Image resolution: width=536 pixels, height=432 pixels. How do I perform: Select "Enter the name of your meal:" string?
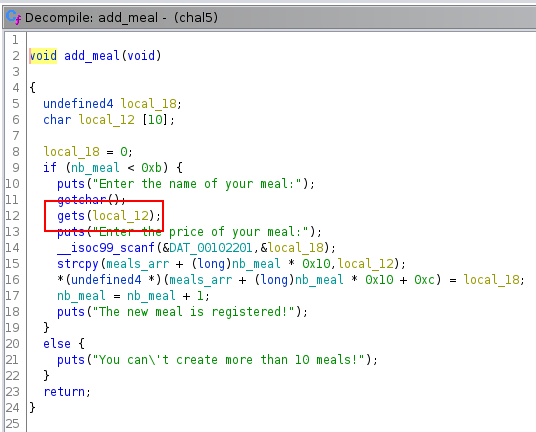198,184
